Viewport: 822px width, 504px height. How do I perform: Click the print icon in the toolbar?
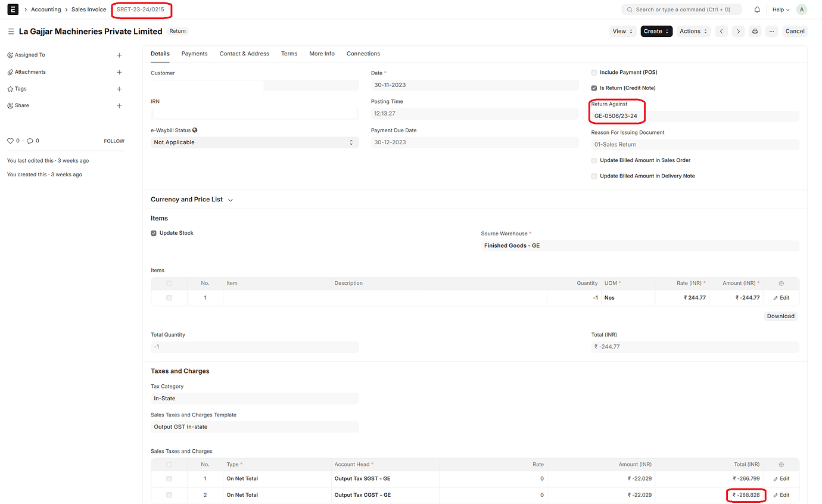pos(755,31)
